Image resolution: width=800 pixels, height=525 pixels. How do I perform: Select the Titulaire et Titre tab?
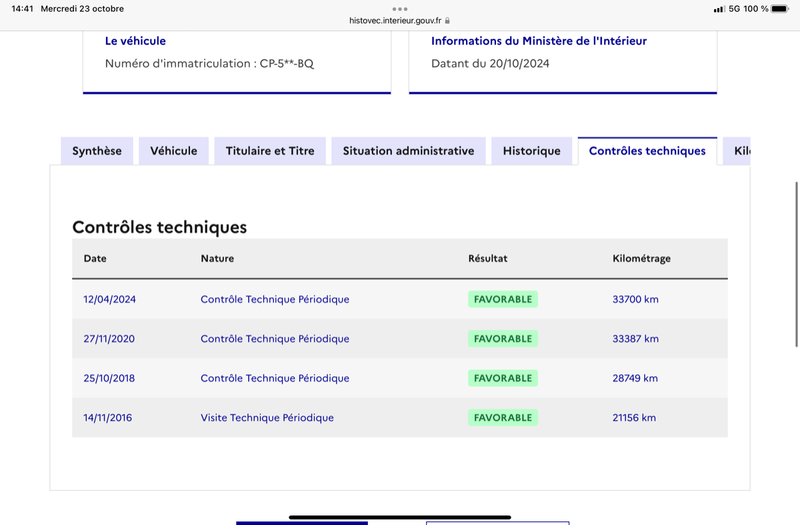270,151
